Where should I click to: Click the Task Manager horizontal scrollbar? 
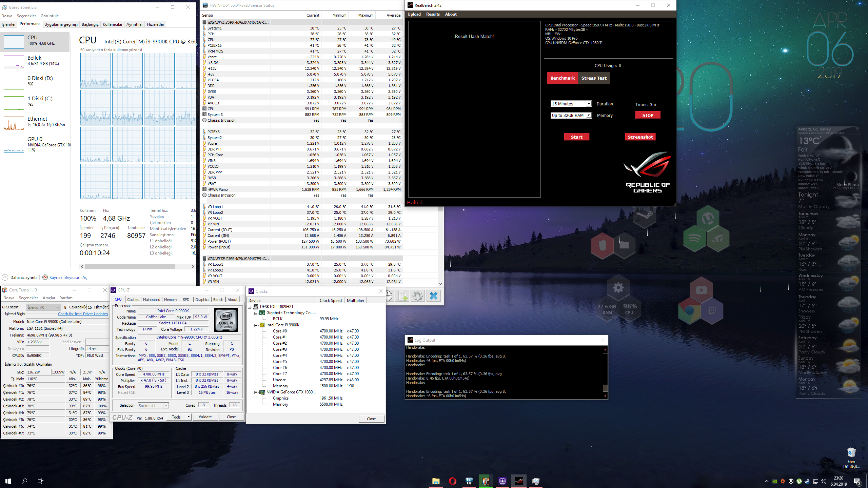pyautogui.click(x=130, y=267)
